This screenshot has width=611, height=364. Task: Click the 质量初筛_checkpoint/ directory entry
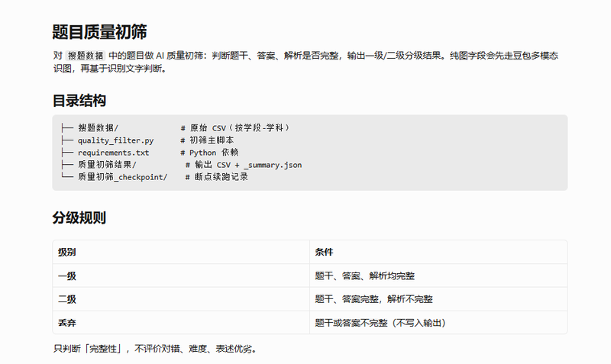pyautogui.click(x=122, y=177)
